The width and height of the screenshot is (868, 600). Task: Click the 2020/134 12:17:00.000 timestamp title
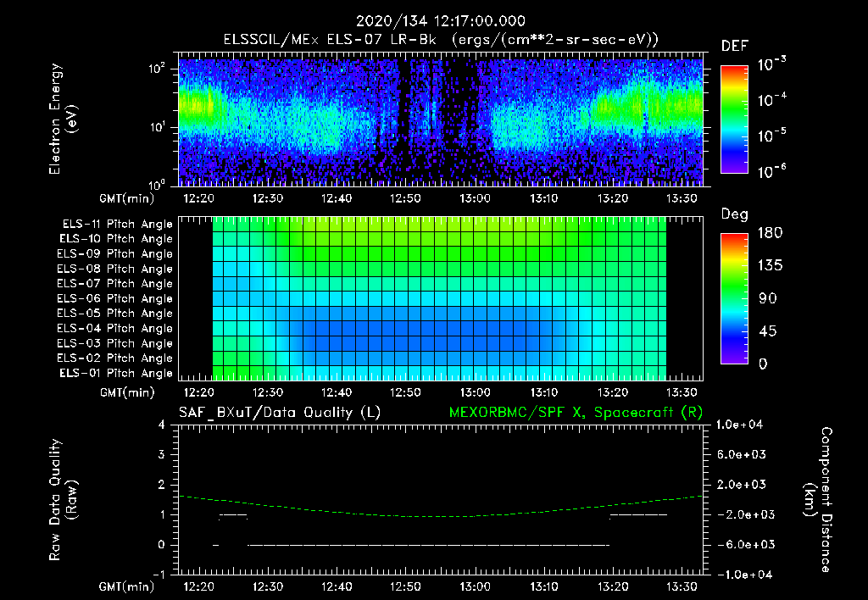440,21
